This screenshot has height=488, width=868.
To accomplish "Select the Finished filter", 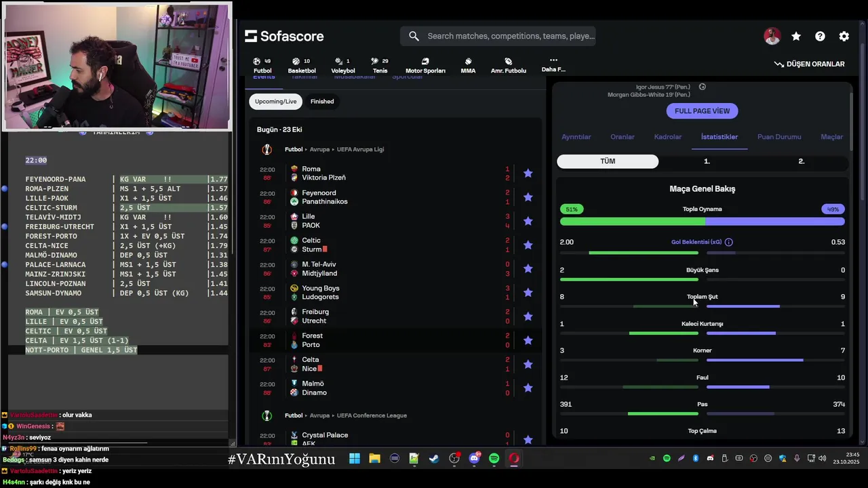I will tap(322, 102).
